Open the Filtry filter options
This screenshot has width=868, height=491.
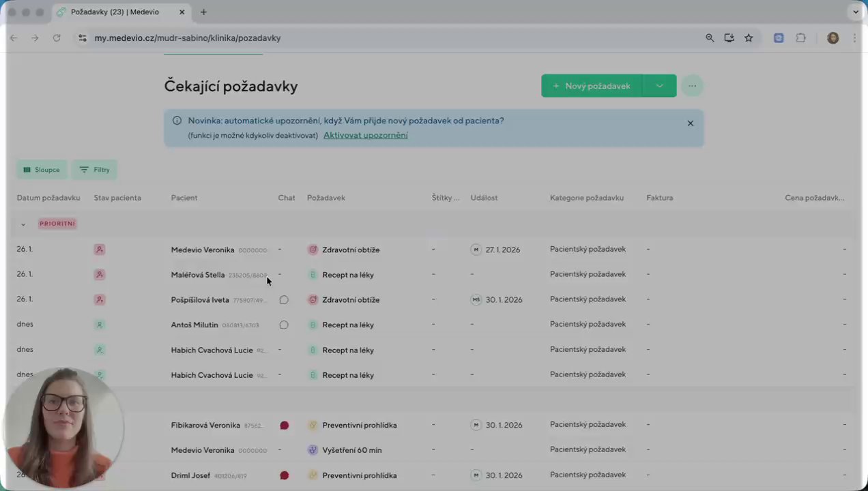point(95,170)
